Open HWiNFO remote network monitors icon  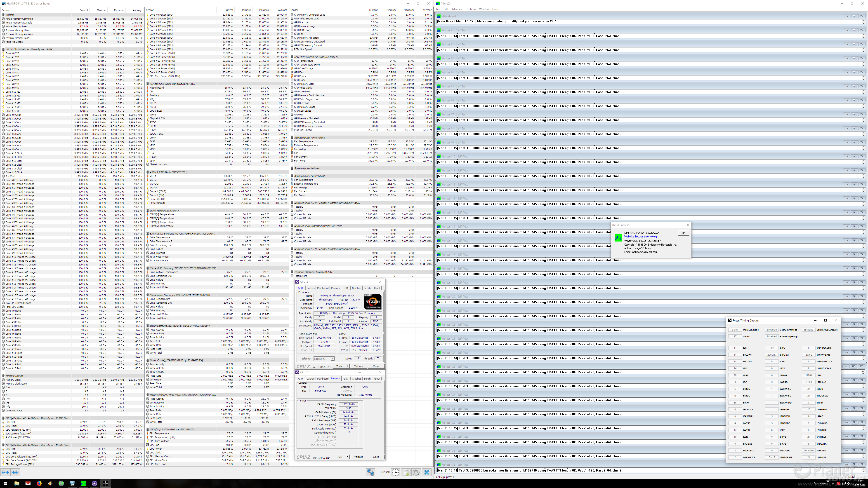click(x=370, y=472)
